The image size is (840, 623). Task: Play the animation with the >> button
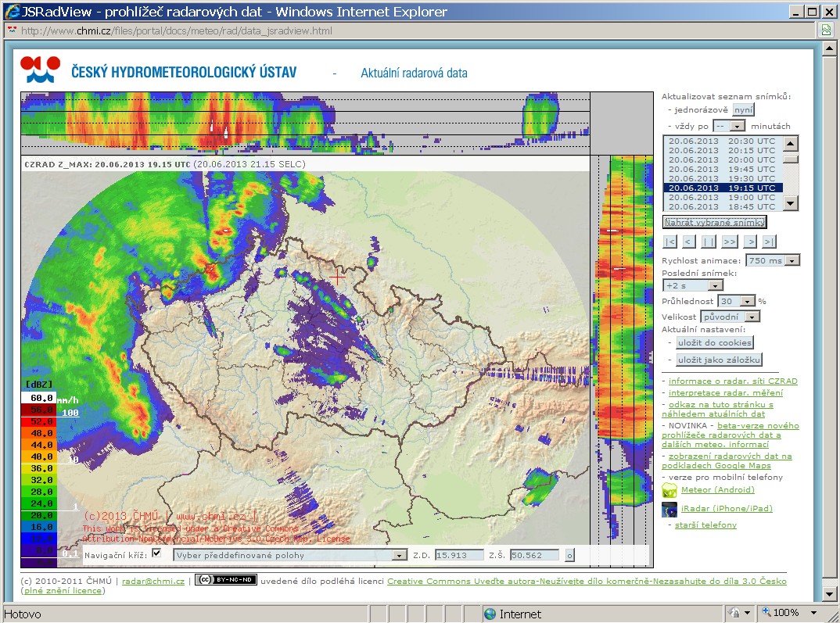729,242
